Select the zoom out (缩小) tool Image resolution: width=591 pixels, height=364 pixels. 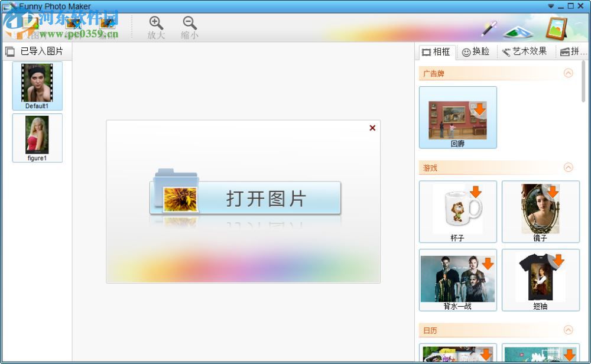pyautogui.click(x=189, y=26)
